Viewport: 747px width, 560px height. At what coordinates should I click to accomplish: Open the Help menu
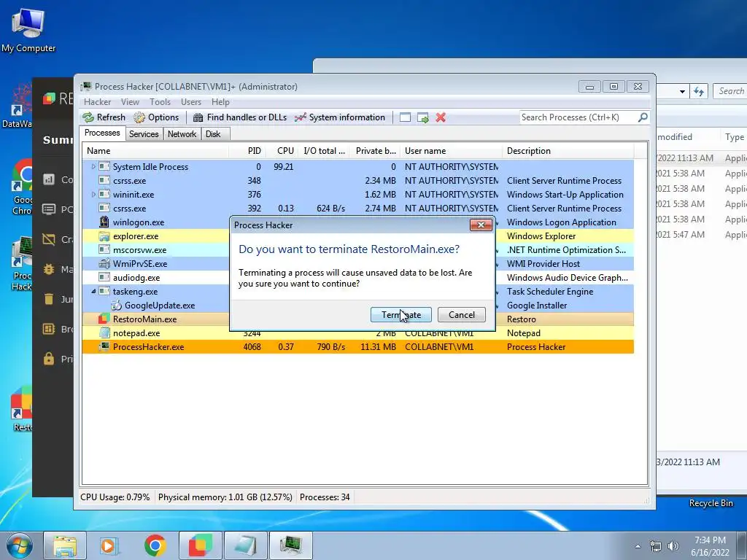(220, 102)
